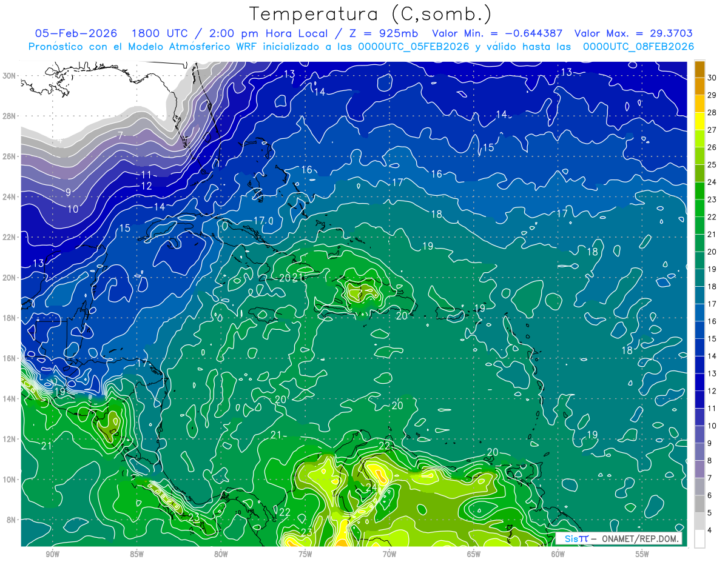
Task: Click the longitude axis label "55W"
Action: [642, 554]
